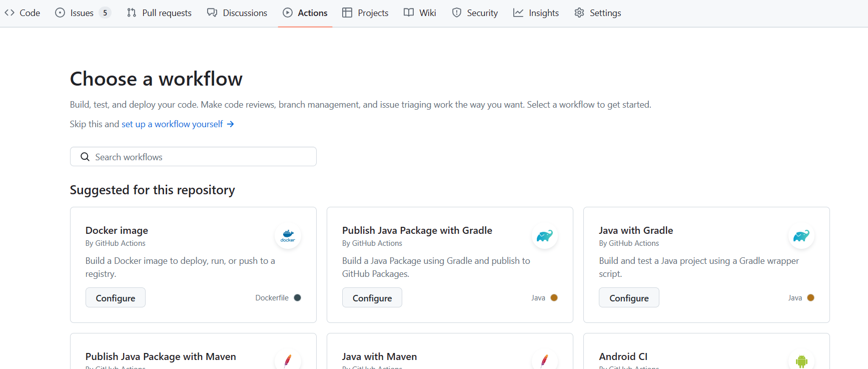868x369 pixels.
Task: Click the arrow next to workflow yourself link
Action: tap(230, 124)
